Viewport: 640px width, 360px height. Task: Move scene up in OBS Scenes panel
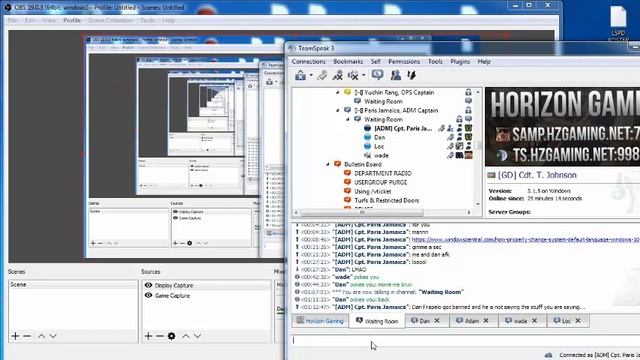coord(41,336)
